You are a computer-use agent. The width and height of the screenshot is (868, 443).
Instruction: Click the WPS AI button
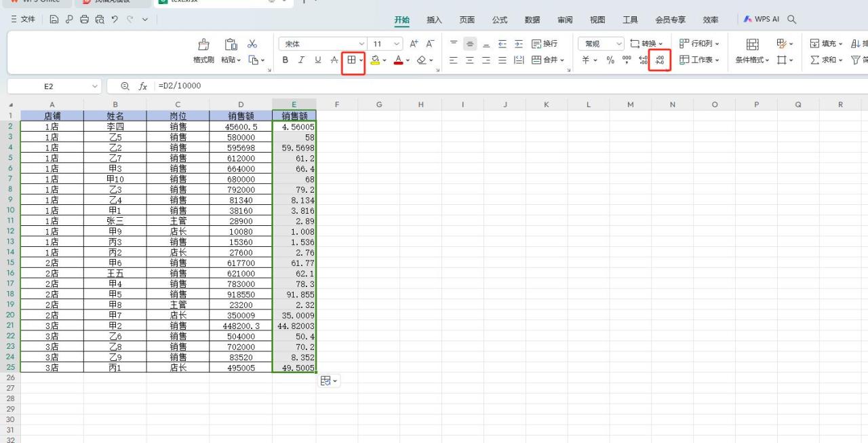[762, 20]
